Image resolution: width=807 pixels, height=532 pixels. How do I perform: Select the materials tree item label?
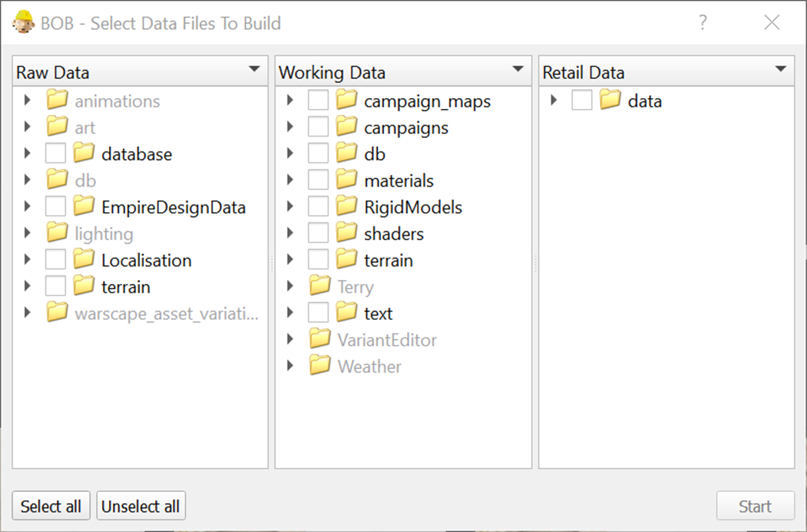point(398,180)
